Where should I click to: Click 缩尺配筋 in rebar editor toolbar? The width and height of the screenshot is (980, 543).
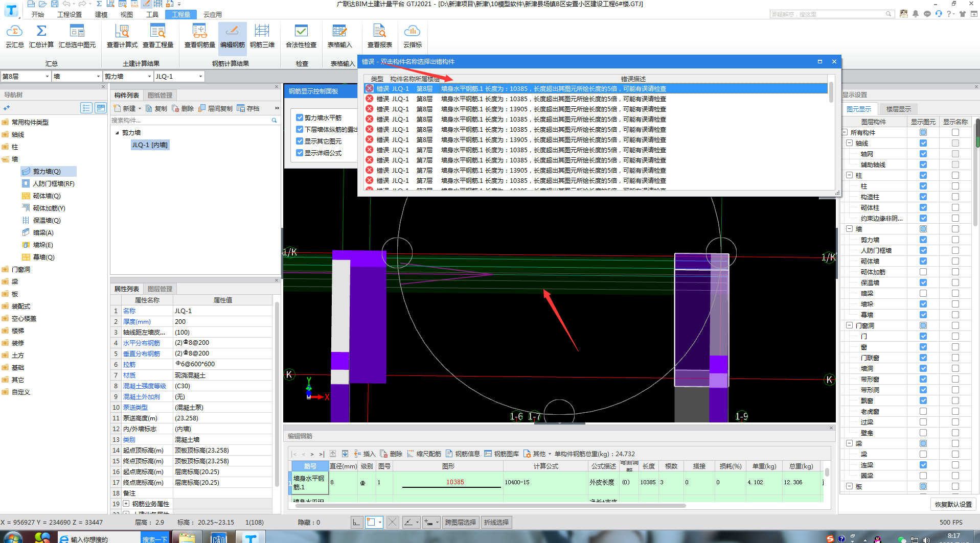tap(424, 454)
